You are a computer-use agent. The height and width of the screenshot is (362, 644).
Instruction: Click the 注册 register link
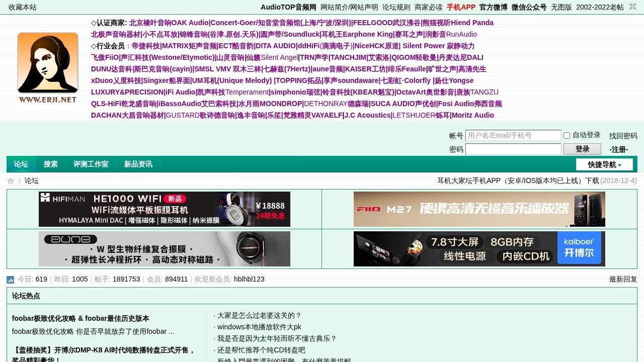(619, 149)
